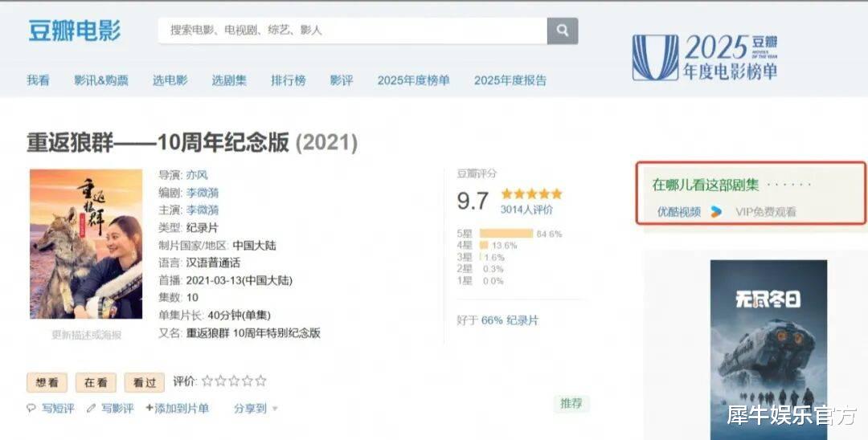
Task: Rate two stars in 评价
Action: pos(220,381)
